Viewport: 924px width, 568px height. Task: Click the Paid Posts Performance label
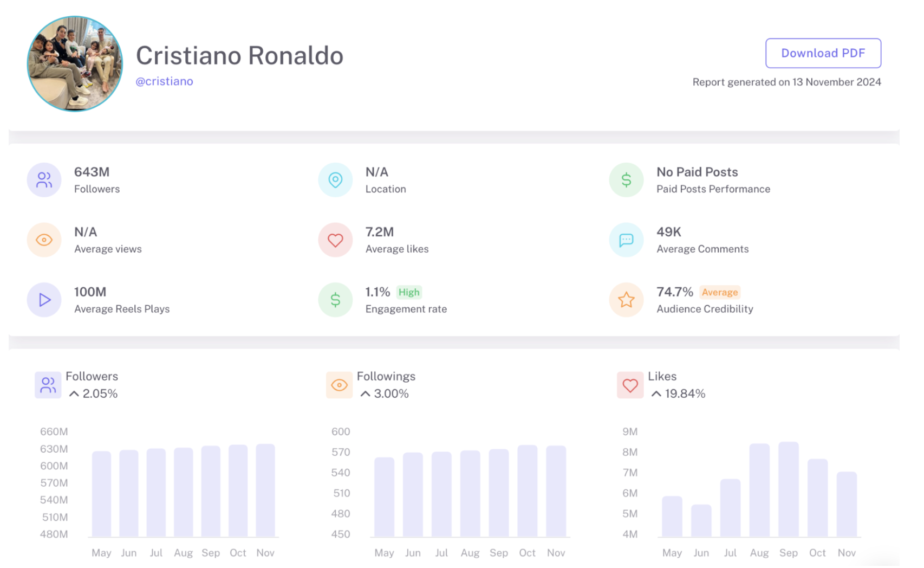pos(713,189)
